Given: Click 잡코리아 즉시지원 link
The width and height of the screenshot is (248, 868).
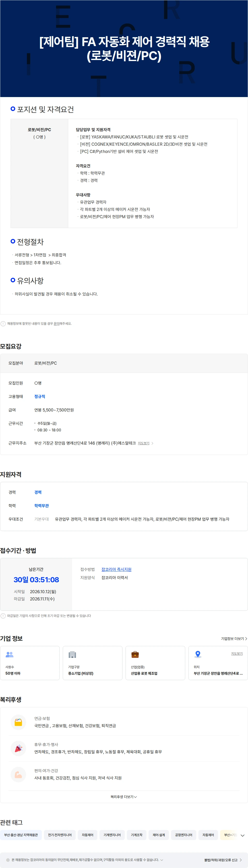Looking at the screenshot, I should point(117,569).
